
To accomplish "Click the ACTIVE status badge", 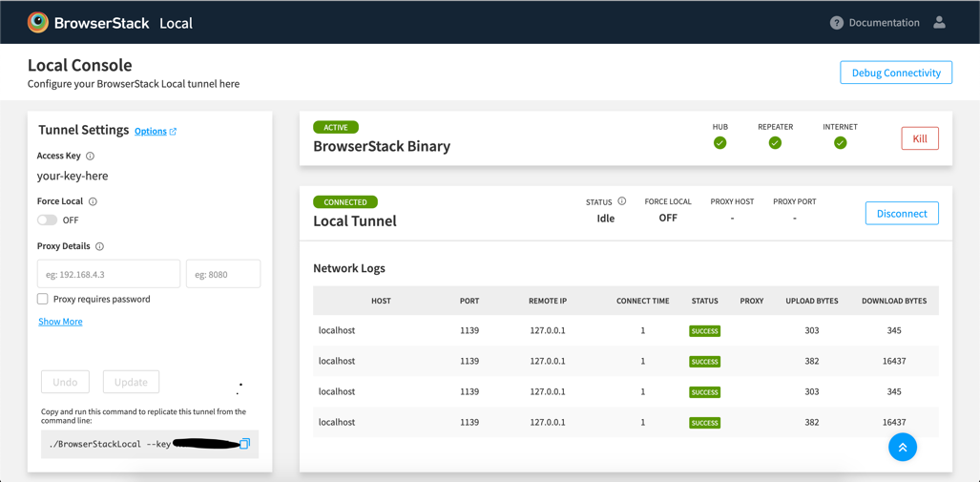I will (x=336, y=128).
